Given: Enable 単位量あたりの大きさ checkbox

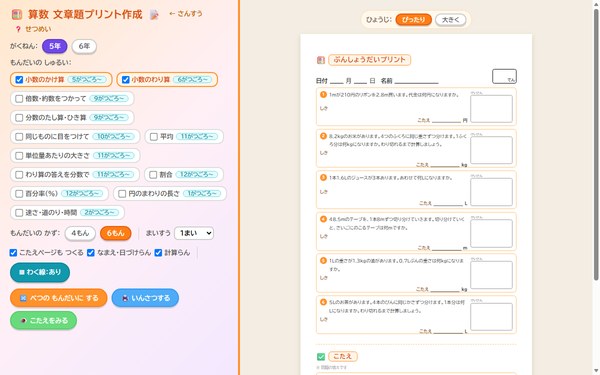Looking at the screenshot, I should 19,156.
